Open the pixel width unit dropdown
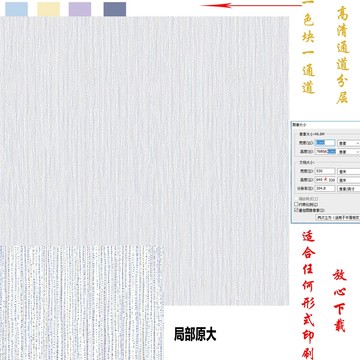The height and width of the screenshot is (360, 360). pos(349,143)
